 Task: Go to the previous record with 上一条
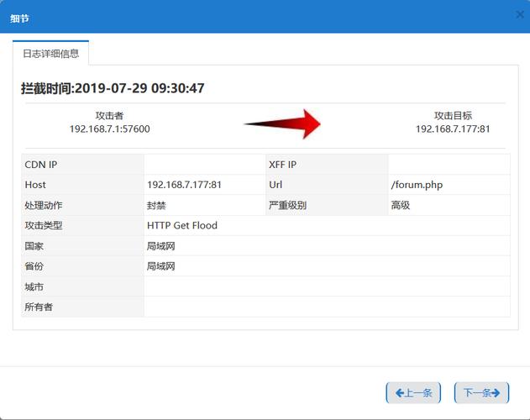pyautogui.click(x=413, y=392)
